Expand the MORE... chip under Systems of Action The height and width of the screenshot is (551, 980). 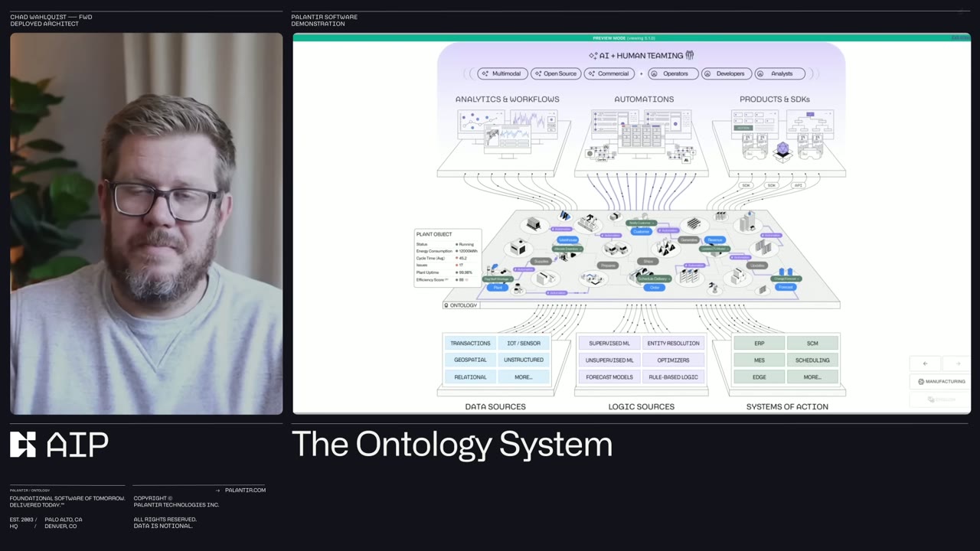[x=812, y=377]
